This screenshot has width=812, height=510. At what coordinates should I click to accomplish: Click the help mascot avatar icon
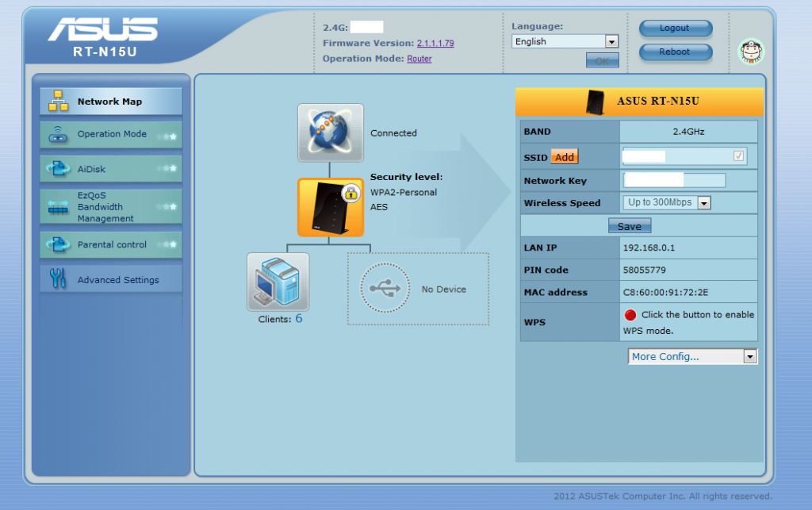(749, 52)
